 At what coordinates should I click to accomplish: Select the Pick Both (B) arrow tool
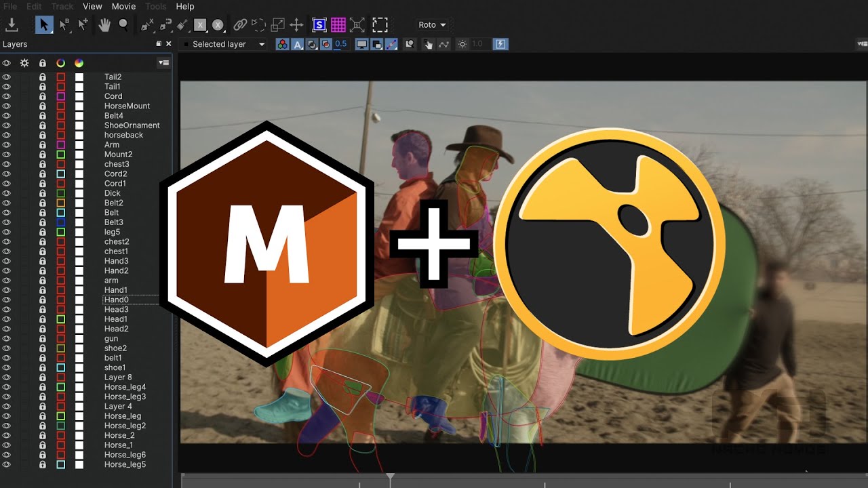click(64, 25)
